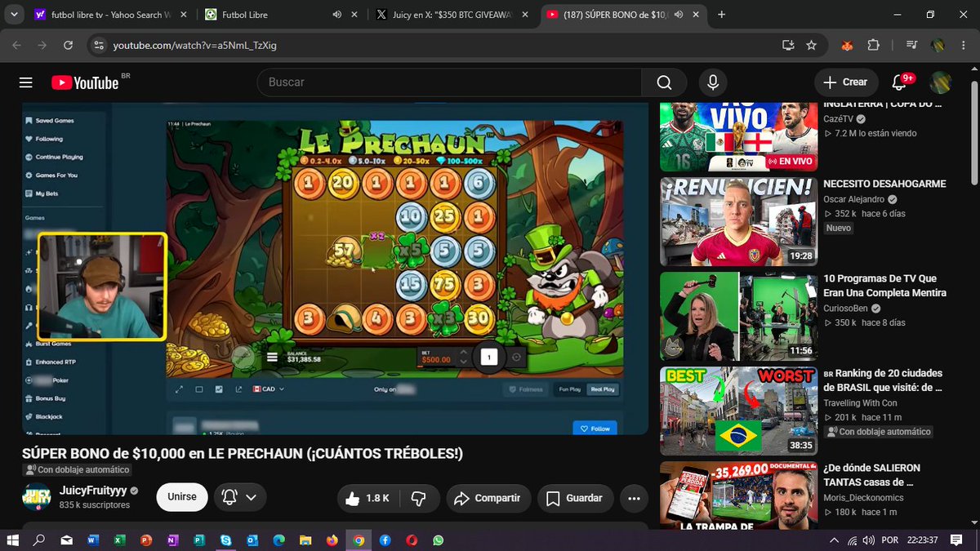980x551 pixels.
Task: Click Compartir to share video
Action: coord(488,498)
